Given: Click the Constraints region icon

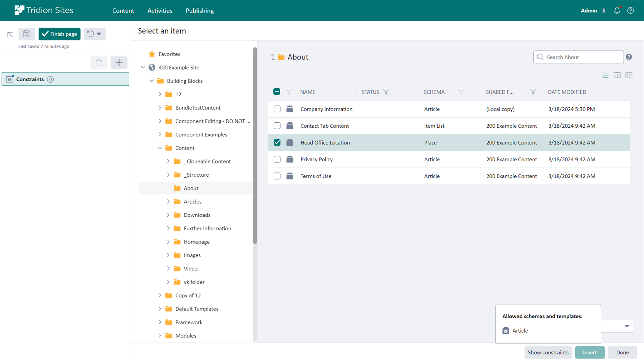Looking at the screenshot, I should (x=10, y=79).
